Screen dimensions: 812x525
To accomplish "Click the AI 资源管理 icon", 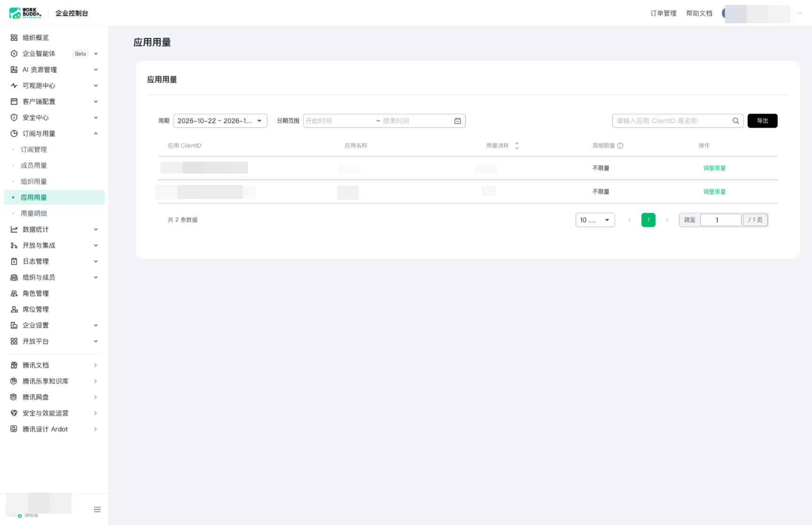I will (x=14, y=70).
